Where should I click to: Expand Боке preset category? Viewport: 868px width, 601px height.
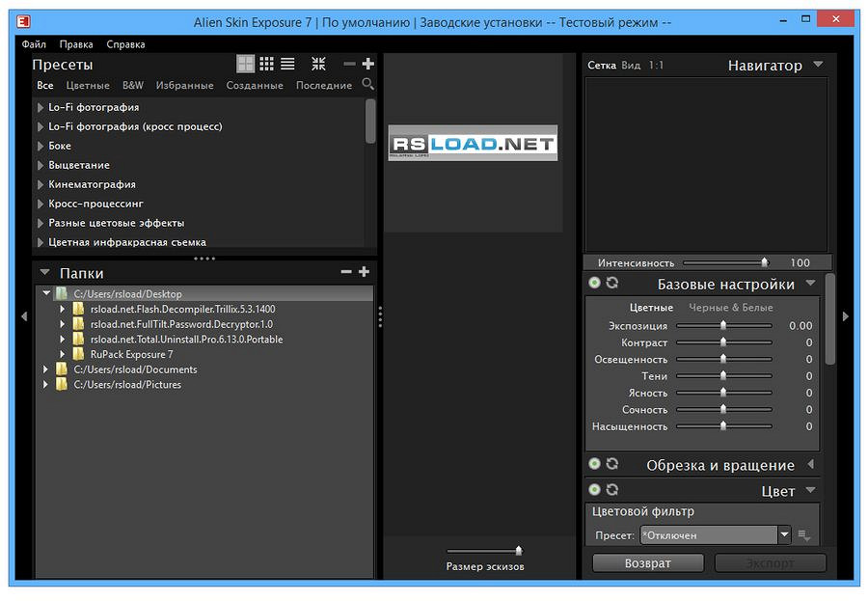(41, 147)
